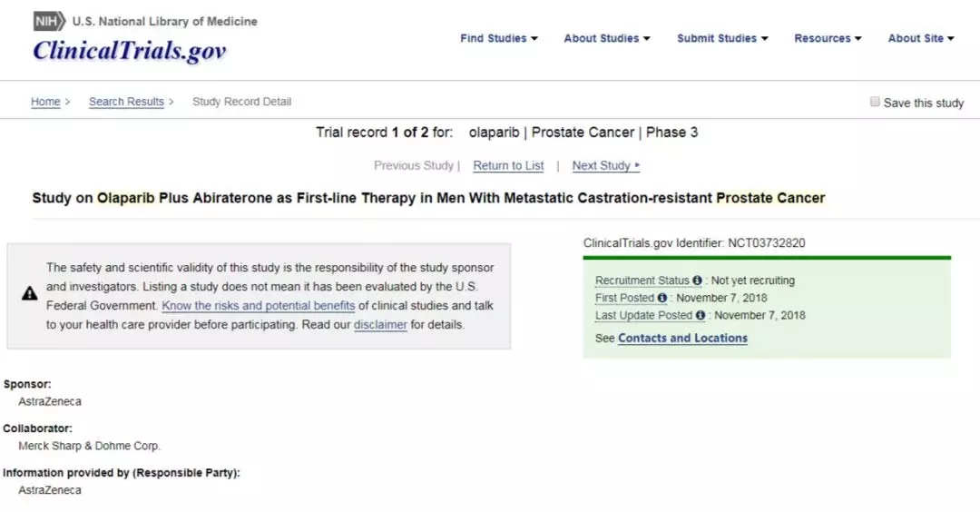This screenshot has height=512, width=980.
Task: Expand the Submit Studies menu
Action: click(722, 38)
